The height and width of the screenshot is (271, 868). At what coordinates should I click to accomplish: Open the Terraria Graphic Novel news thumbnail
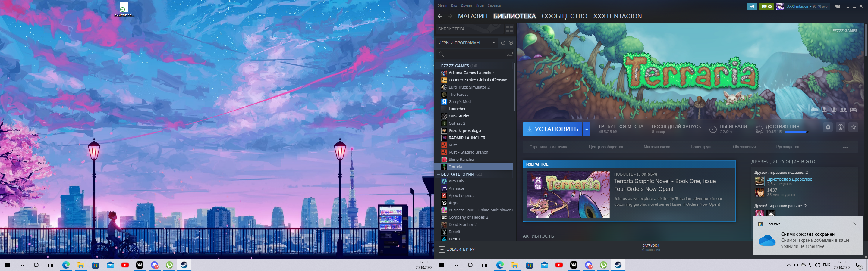click(568, 195)
